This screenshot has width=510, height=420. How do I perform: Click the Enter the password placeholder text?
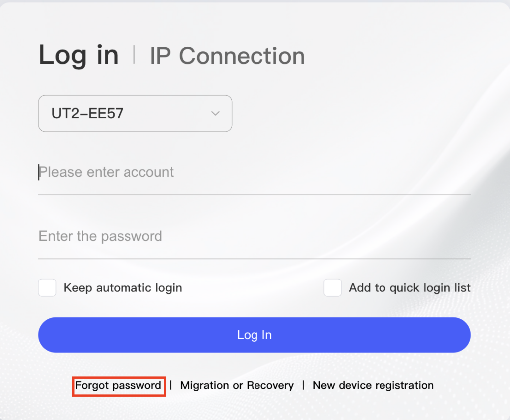(101, 236)
